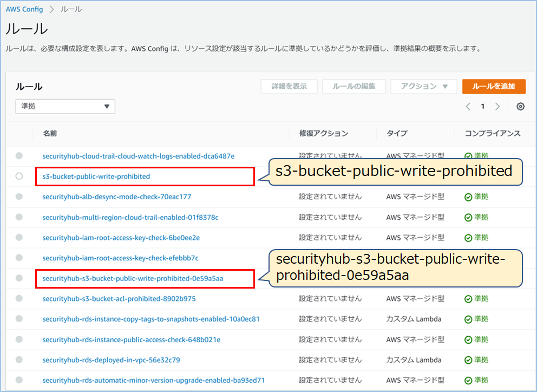Viewport: 537px width, 392px height.
Task: Select radio button for securityhub-iam-root-access-key-check-6be0ee2e
Action: (x=19, y=237)
